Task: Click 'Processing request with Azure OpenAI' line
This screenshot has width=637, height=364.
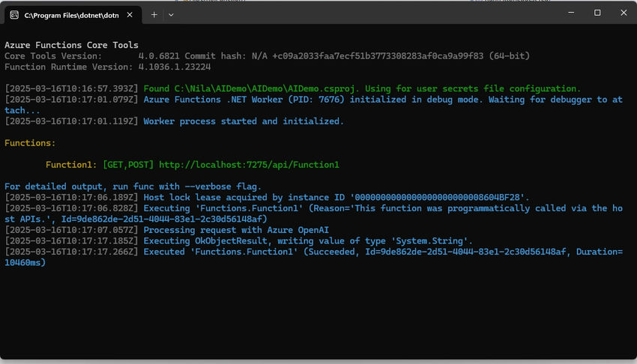Action: pos(236,230)
